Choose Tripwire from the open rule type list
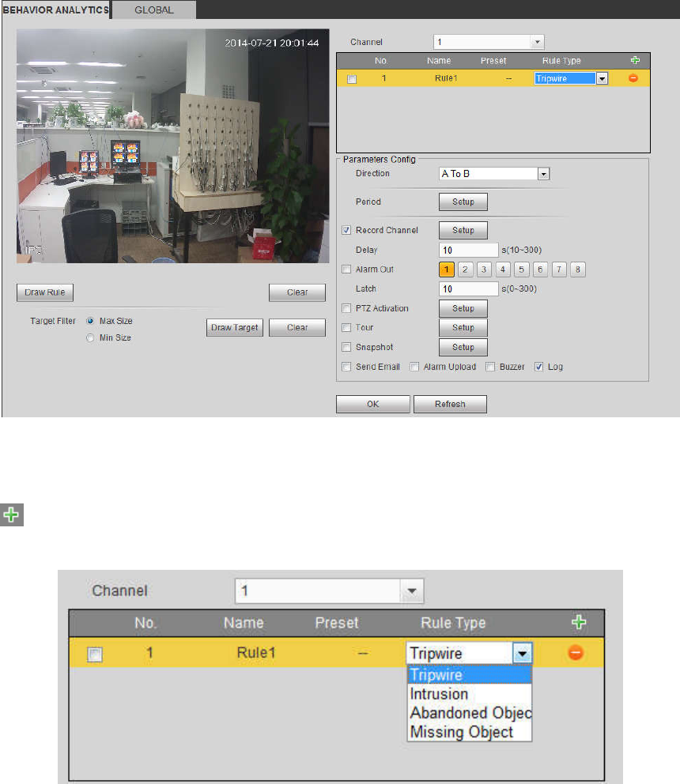This screenshot has width=680, height=784. [x=470, y=675]
